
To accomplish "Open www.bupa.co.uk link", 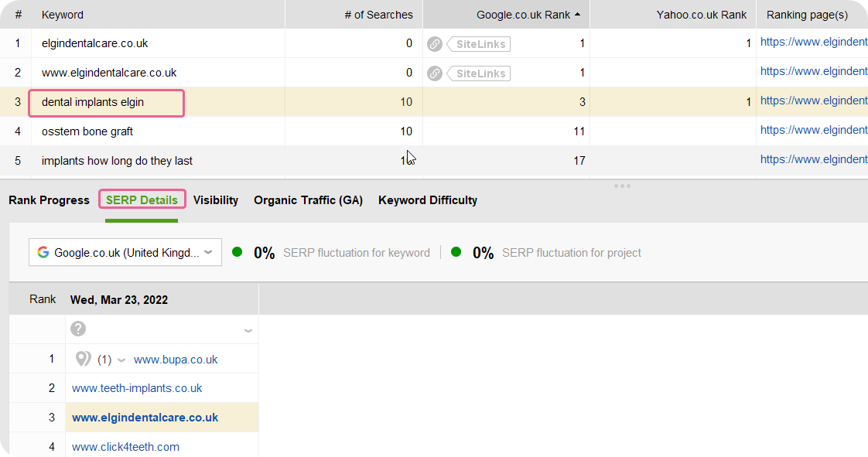I will [176, 360].
